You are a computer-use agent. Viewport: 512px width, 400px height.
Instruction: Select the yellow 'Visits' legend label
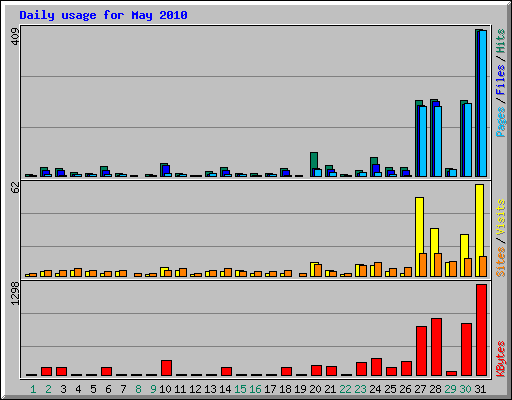(x=500, y=217)
